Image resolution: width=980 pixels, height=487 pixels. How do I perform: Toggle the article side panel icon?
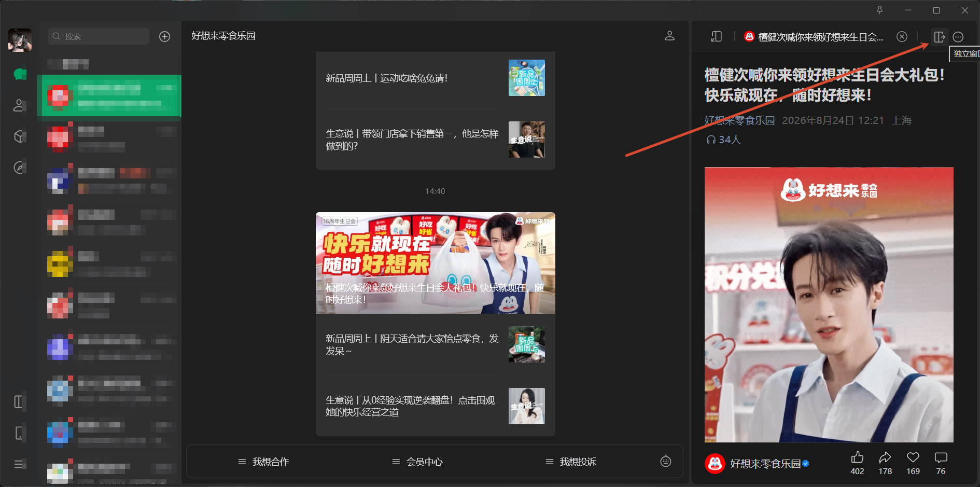click(717, 36)
